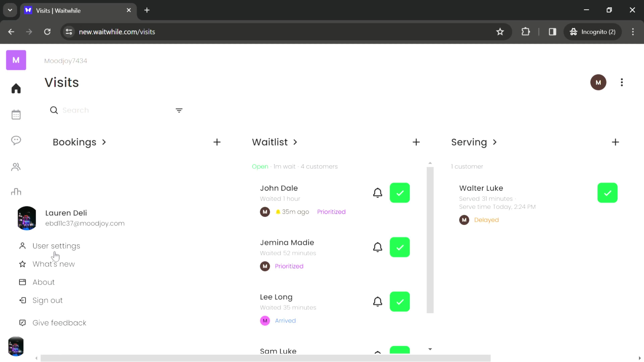Image resolution: width=644 pixels, height=362 pixels.
Task: Click Give feedback link
Action: tap(59, 323)
